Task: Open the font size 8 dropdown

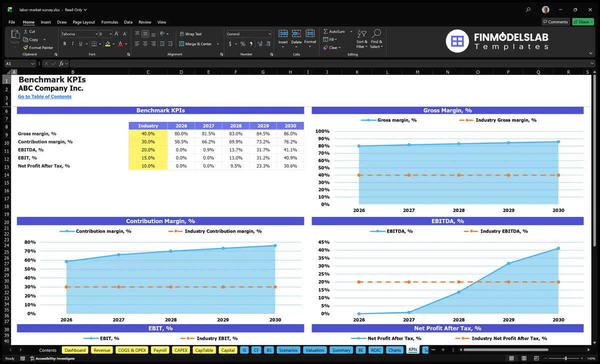Action: [x=110, y=34]
